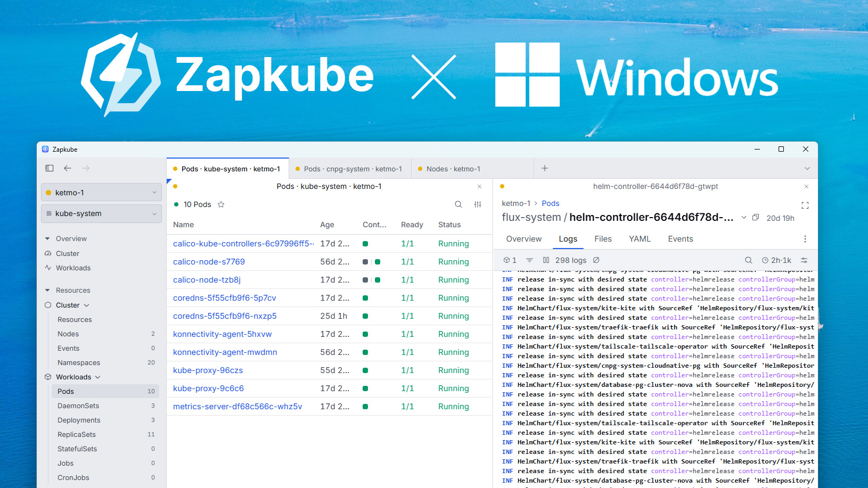Collapse the Workloads tree group
Image resolution: width=868 pixels, height=488 pixels.
(x=97, y=377)
